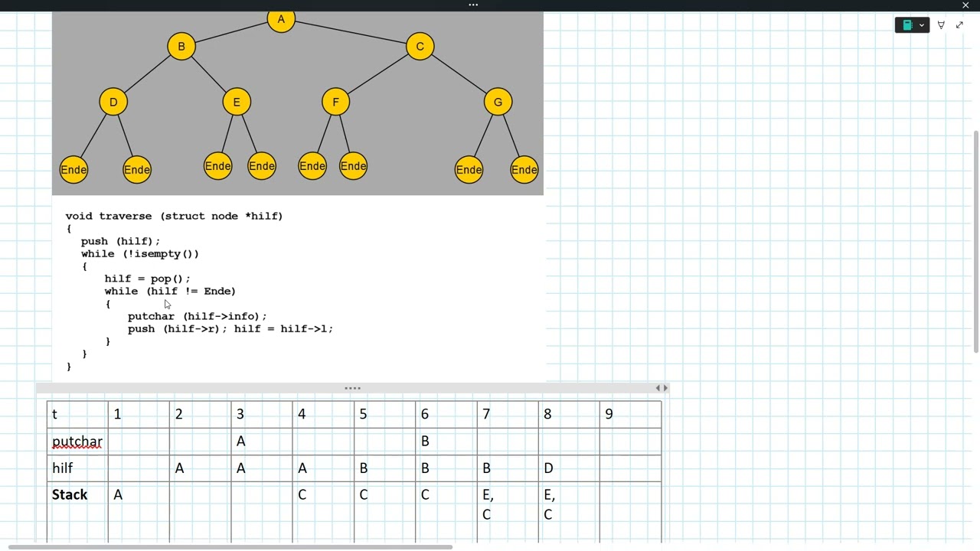Viewport: 980px width, 551px height.
Task: Expand the notebook dropdown chevron
Action: [x=922, y=25]
